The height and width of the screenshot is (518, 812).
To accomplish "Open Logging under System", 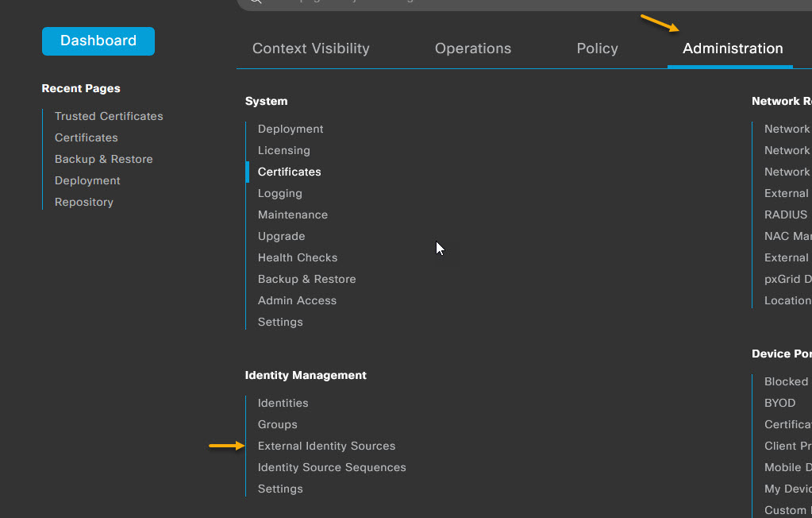I will pos(279,193).
